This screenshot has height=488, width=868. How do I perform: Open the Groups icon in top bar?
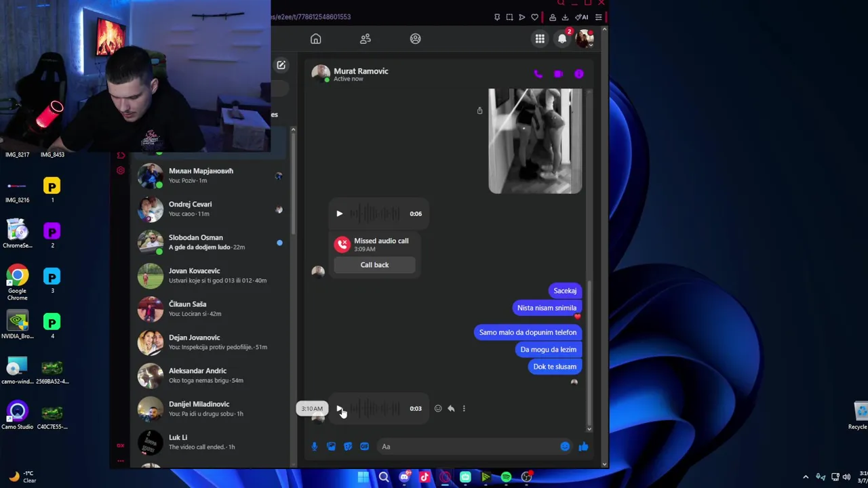(x=415, y=39)
